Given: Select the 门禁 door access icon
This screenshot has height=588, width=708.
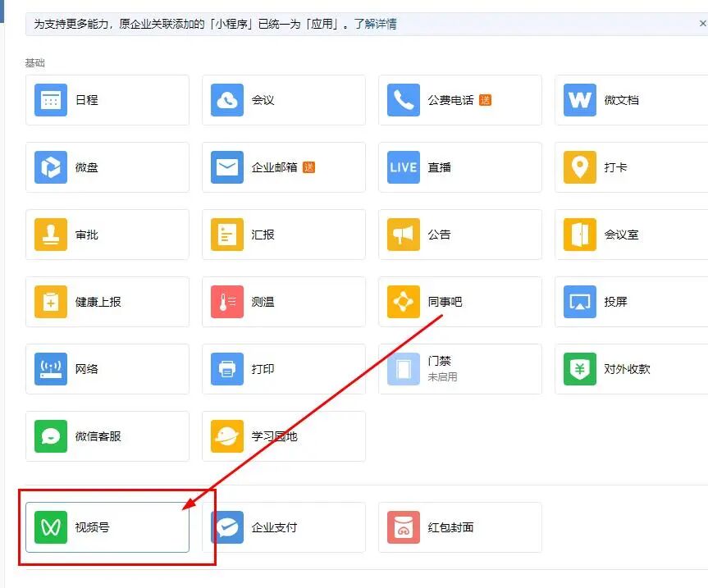Looking at the screenshot, I should [404, 369].
